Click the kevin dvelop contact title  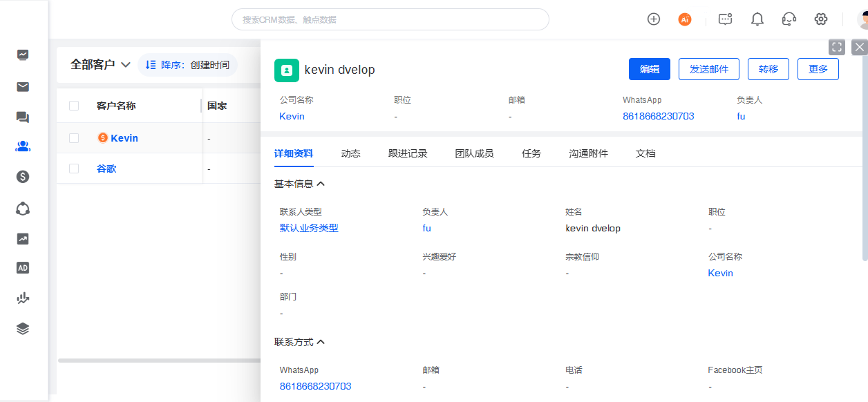[x=339, y=70]
